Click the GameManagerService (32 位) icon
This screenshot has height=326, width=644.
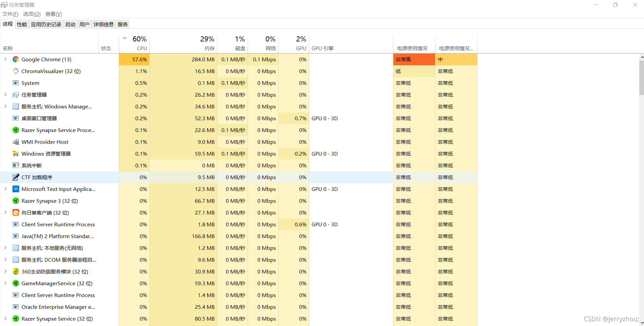[16, 284]
